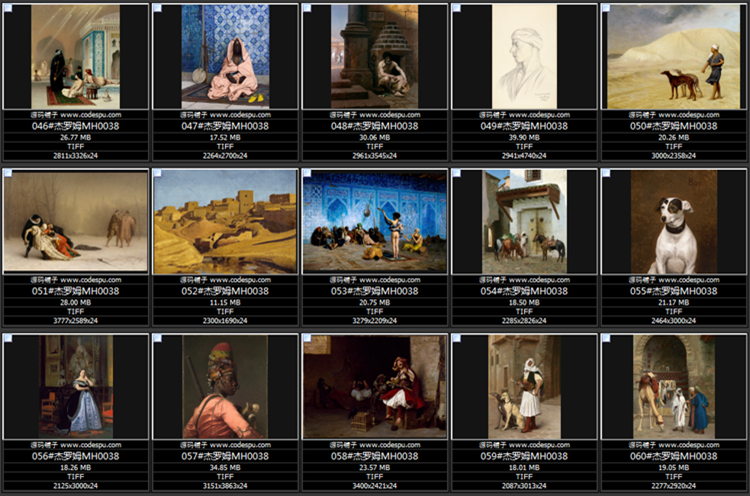Click the 39.90 MB file size
750x496 pixels.
(524, 137)
